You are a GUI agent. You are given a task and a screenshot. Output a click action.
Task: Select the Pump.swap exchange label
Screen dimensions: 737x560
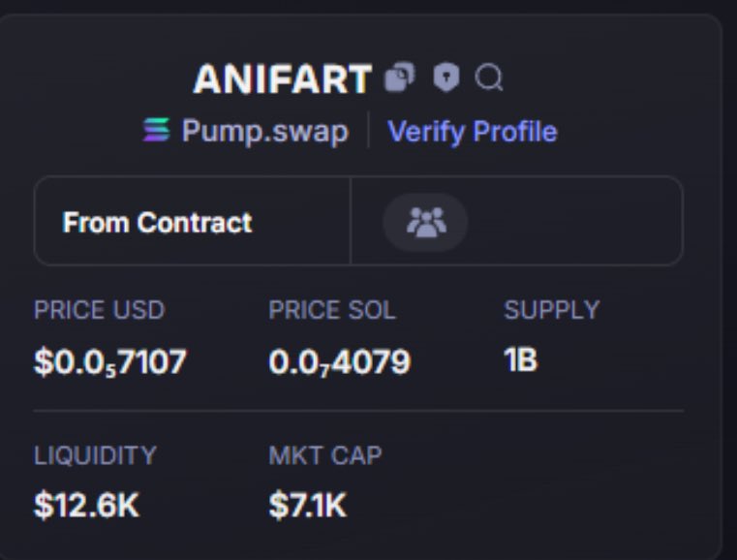[265, 131]
